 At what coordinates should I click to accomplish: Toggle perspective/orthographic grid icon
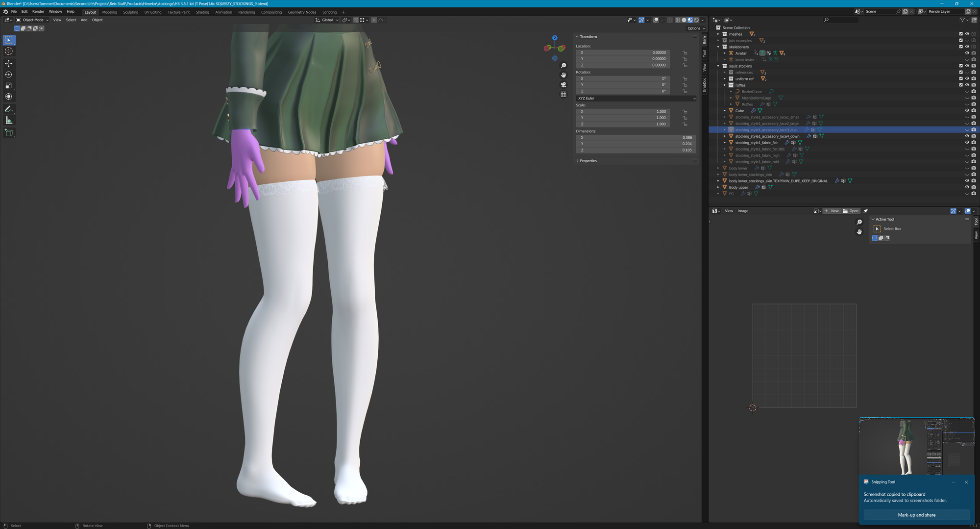(563, 94)
